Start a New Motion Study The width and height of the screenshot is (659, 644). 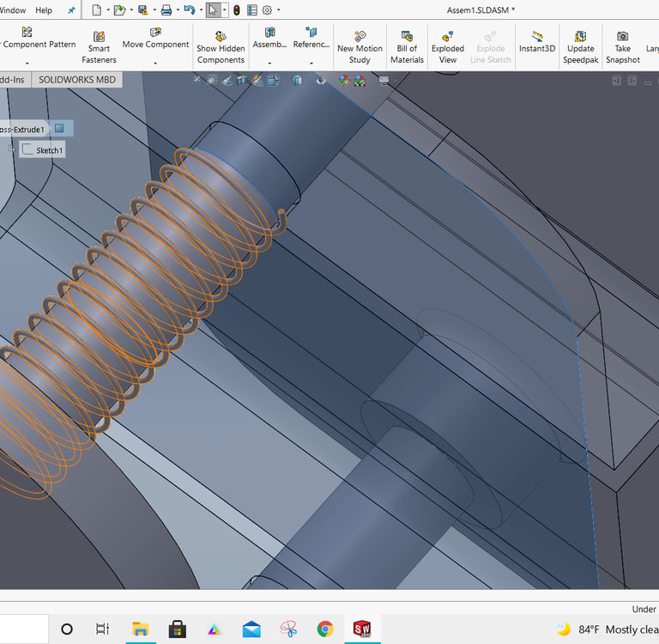(360, 48)
